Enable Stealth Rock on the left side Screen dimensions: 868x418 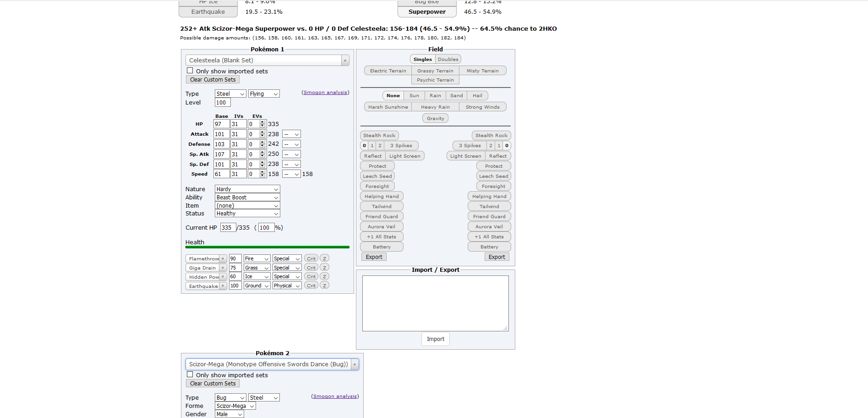(379, 136)
